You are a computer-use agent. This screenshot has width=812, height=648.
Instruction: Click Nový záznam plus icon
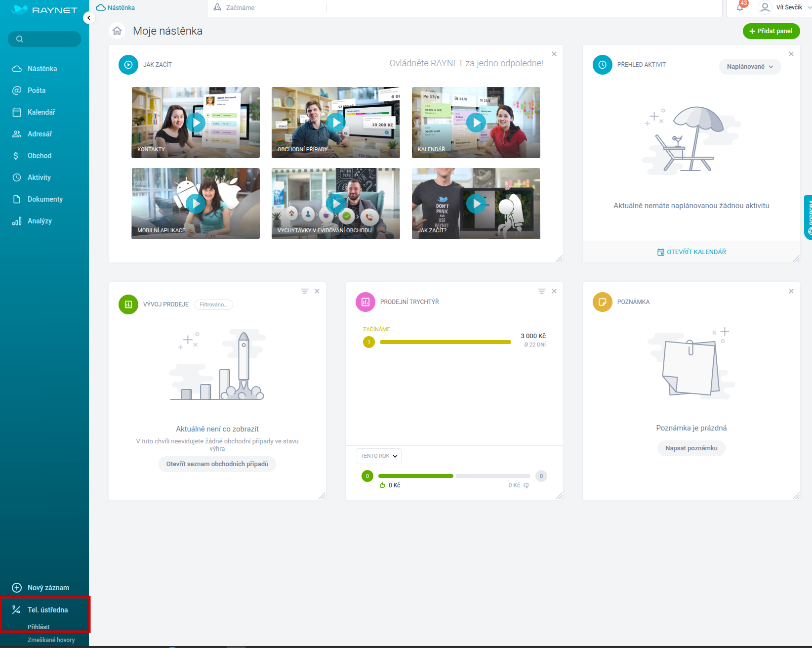(x=17, y=588)
